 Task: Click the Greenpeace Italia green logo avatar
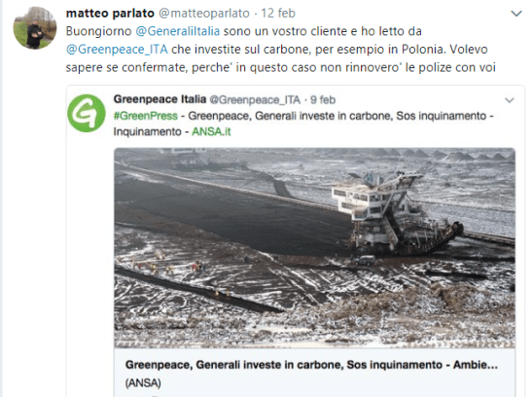click(x=87, y=113)
